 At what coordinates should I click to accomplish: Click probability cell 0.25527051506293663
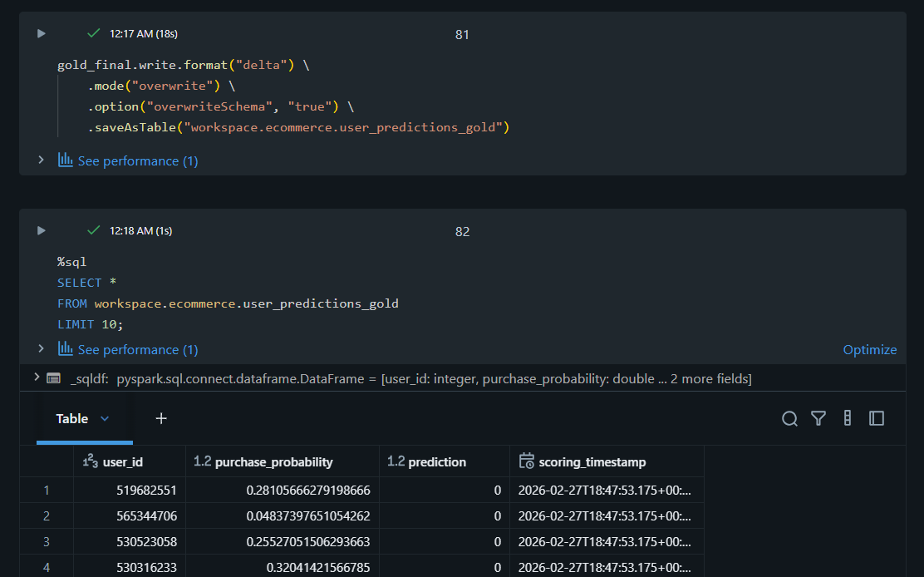(283, 541)
